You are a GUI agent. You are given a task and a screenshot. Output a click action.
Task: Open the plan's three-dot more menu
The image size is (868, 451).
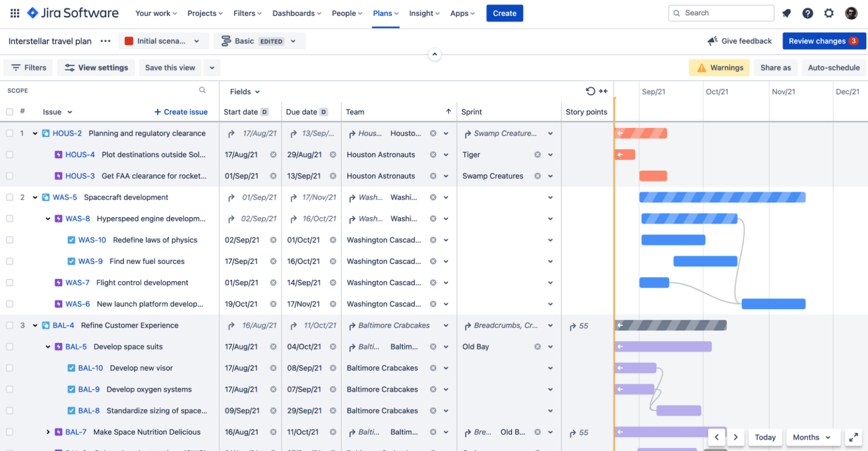click(105, 41)
